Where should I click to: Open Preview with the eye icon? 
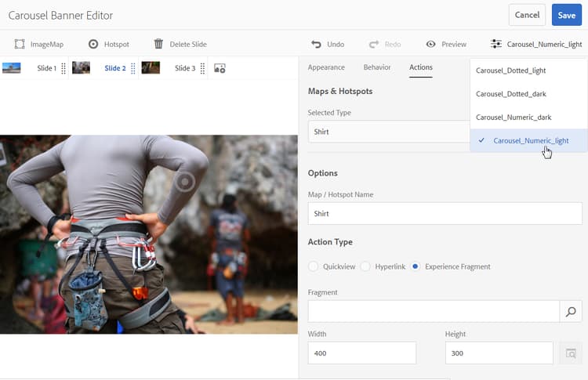pyautogui.click(x=431, y=44)
